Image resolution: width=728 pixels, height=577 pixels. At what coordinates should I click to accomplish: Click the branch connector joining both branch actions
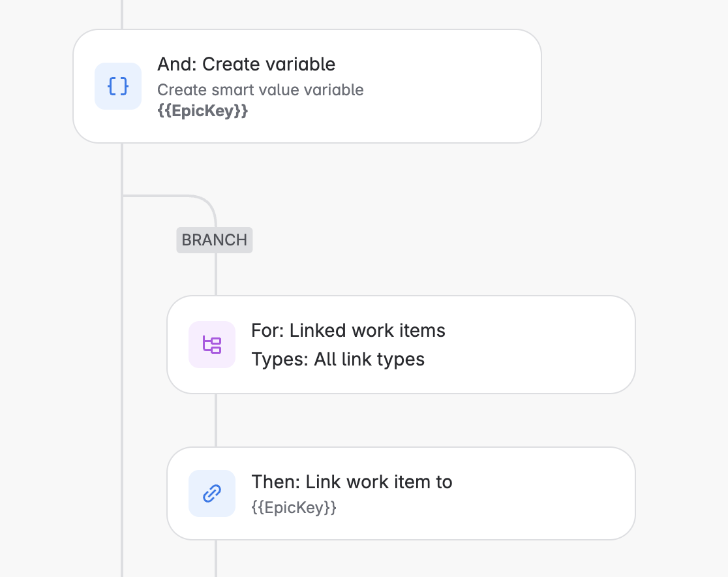[x=215, y=421]
